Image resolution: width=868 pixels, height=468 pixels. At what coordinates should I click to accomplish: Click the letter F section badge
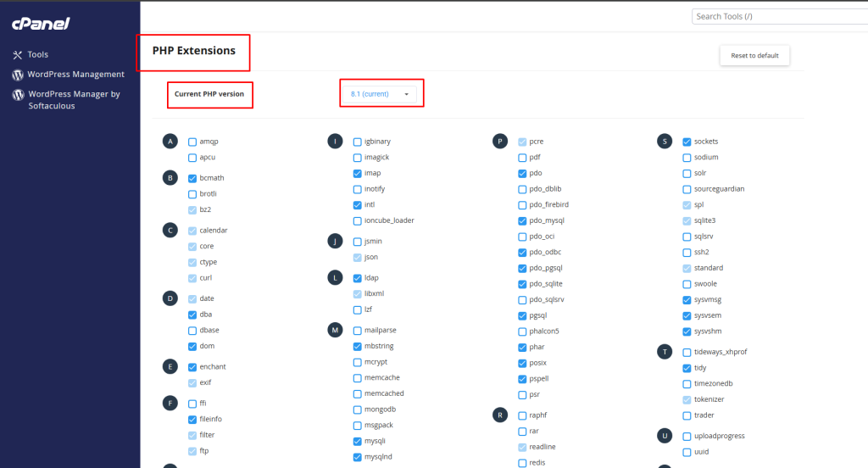(x=170, y=404)
